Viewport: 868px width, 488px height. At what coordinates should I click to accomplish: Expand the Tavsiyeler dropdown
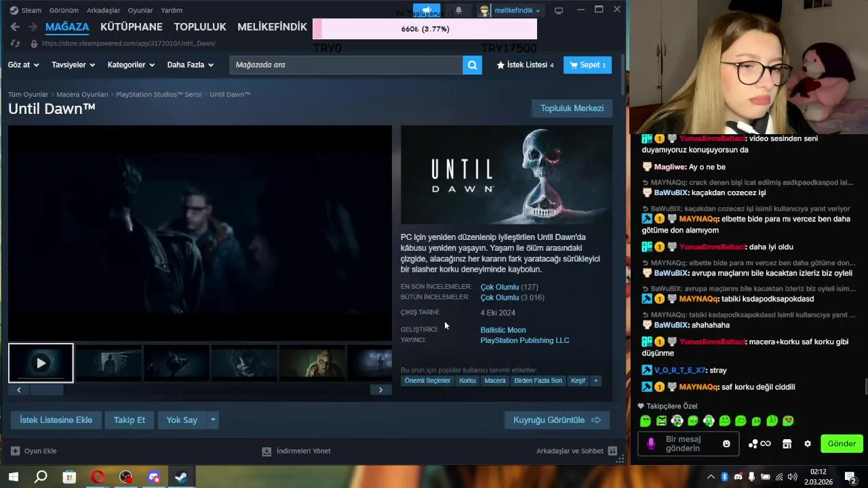tap(74, 65)
